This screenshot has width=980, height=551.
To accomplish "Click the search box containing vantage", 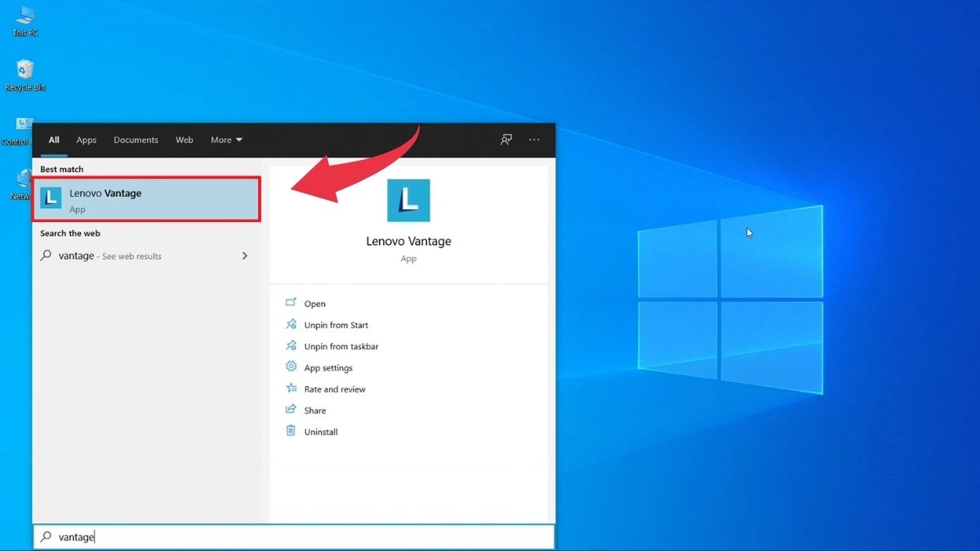I will pyautogui.click(x=294, y=537).
